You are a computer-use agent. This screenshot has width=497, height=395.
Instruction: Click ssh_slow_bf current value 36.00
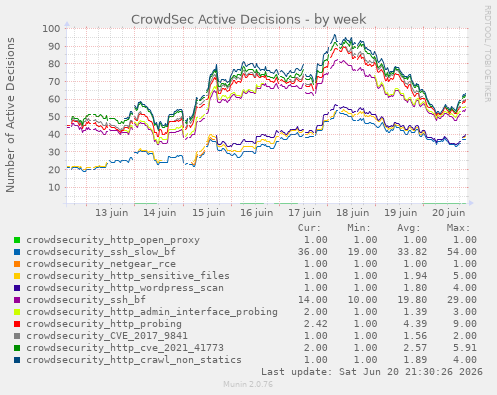[312, 252]
